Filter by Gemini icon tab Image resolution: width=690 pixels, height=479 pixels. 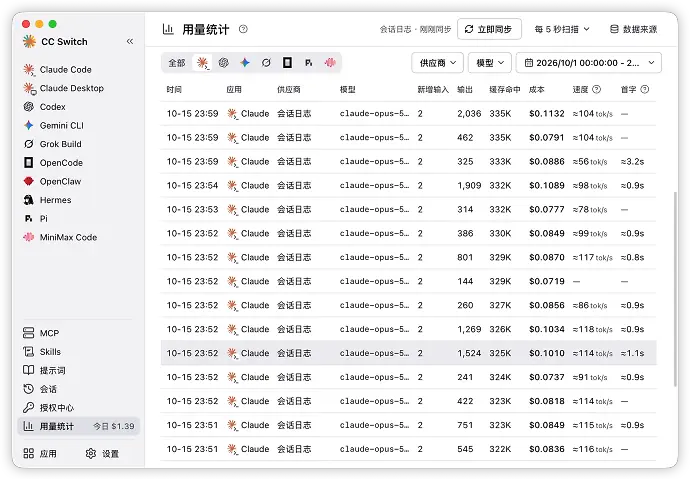click(245, 63)
